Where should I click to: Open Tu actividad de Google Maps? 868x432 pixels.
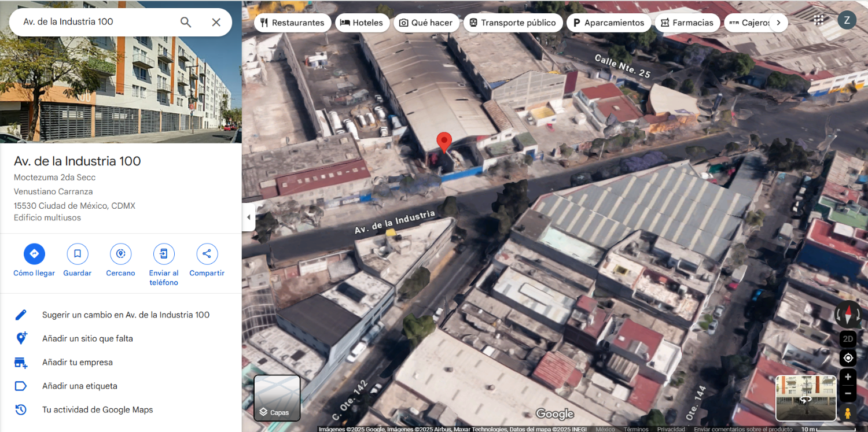[98, 410]
